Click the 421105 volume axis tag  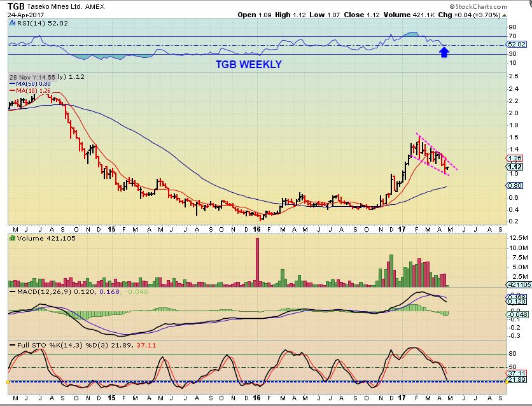point(519,285)
